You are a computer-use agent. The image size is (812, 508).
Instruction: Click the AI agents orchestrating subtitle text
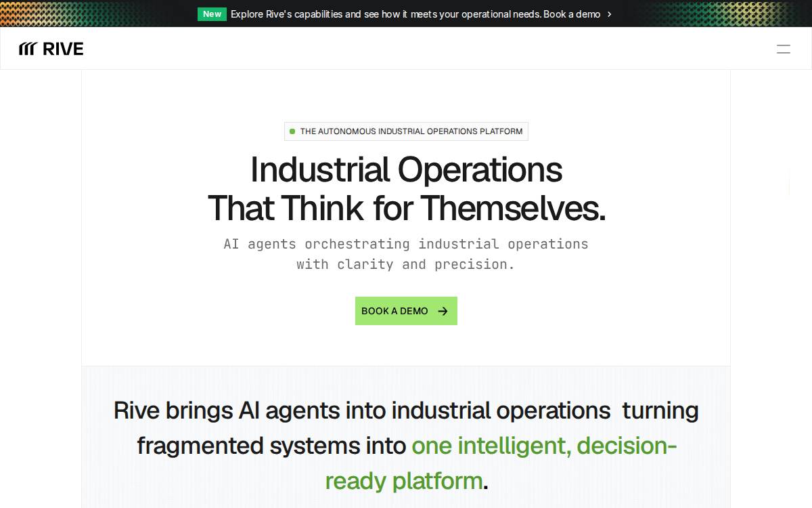406,254
